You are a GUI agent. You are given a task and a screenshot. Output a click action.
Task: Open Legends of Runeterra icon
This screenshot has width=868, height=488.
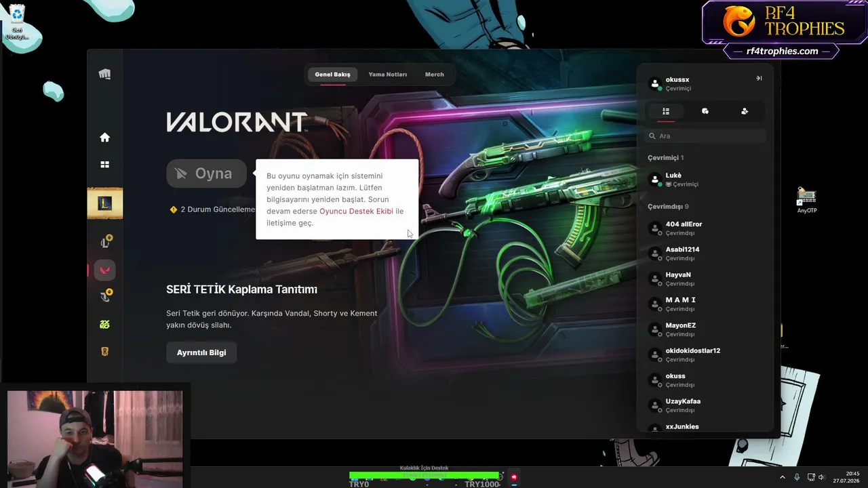[104, 352]
